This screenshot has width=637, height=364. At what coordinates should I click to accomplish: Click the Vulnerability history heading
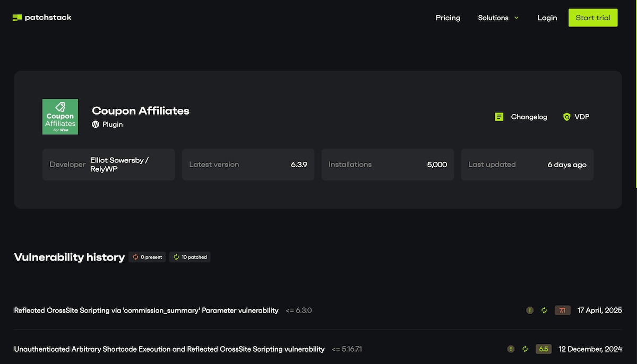[69, 257]
